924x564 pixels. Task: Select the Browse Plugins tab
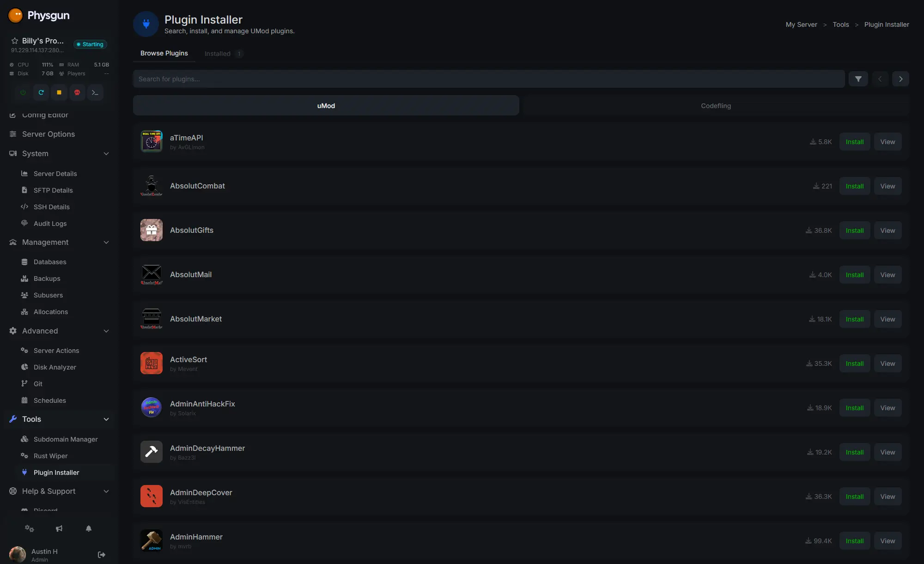point(164,53)
